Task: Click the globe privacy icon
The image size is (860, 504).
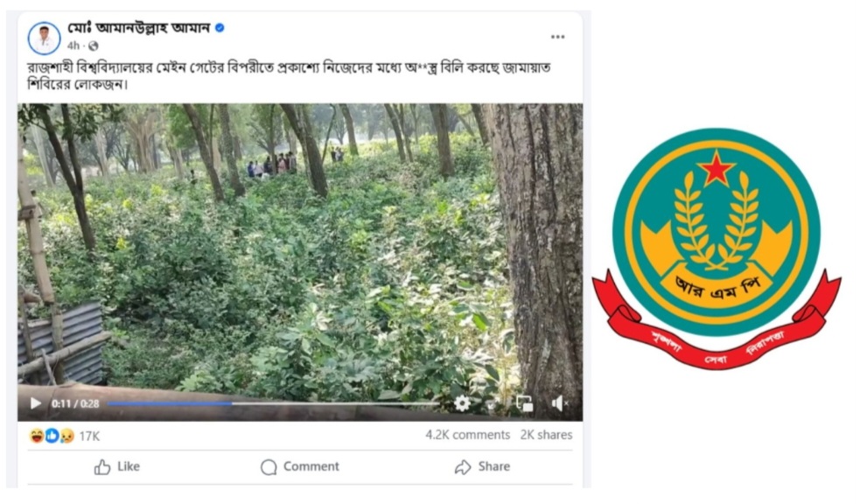Action: [94, 45]
